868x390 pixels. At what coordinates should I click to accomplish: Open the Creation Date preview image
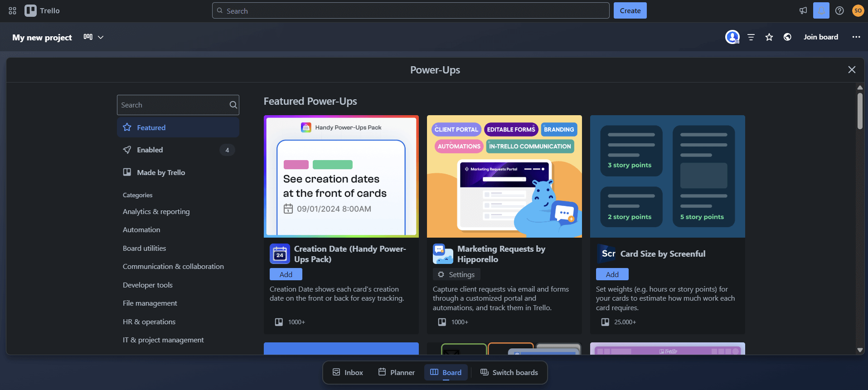tap(341, 176)
